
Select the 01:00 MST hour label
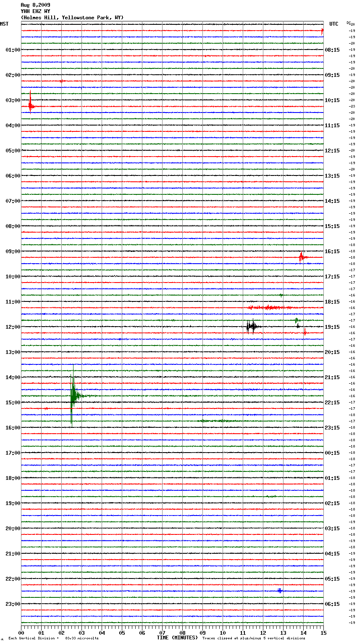coord(13,50)
